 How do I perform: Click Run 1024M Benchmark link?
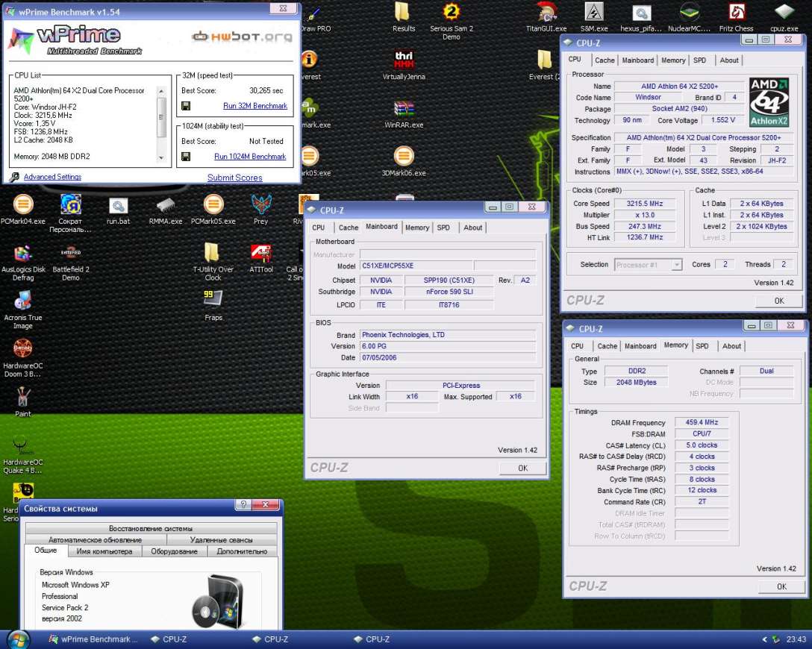(x=250, y=157)
